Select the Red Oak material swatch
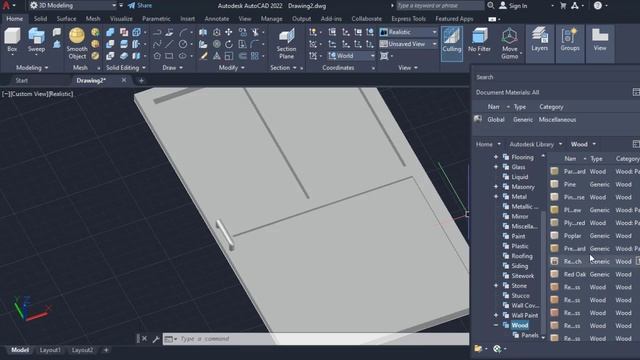 [x=554, y=274]
